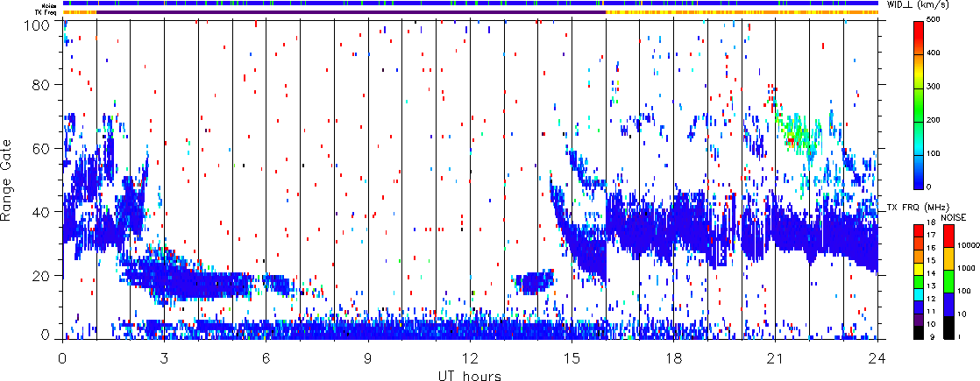Viewport: 980px width, 381px height.
Task: Select the 9 MHz black swatch in the TX FRQ legend
Action: (917, 334)
